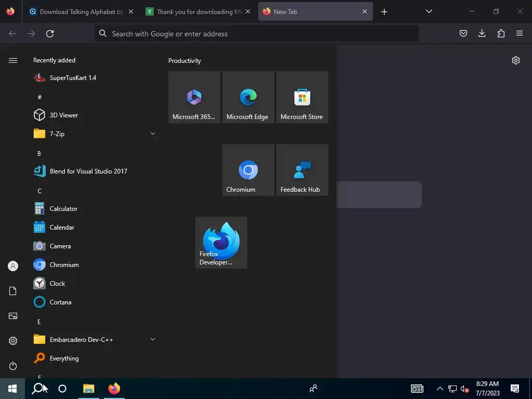Open taskbar Search

[38, 389]
